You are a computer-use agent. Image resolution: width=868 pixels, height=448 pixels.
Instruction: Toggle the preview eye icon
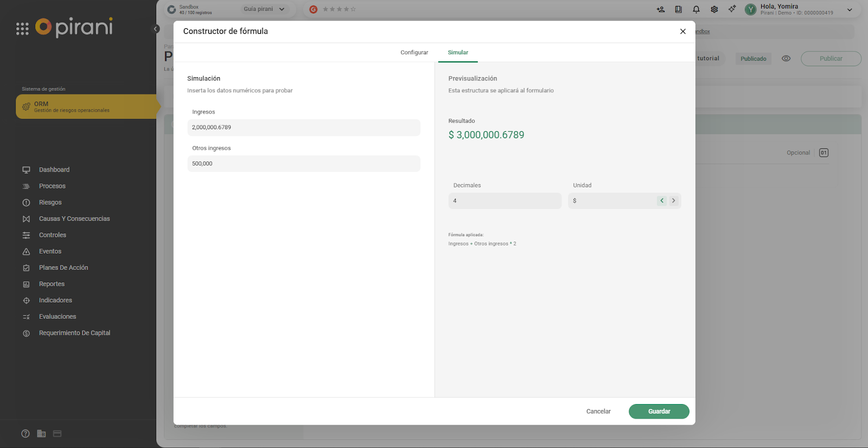click(x=786, y=59)
